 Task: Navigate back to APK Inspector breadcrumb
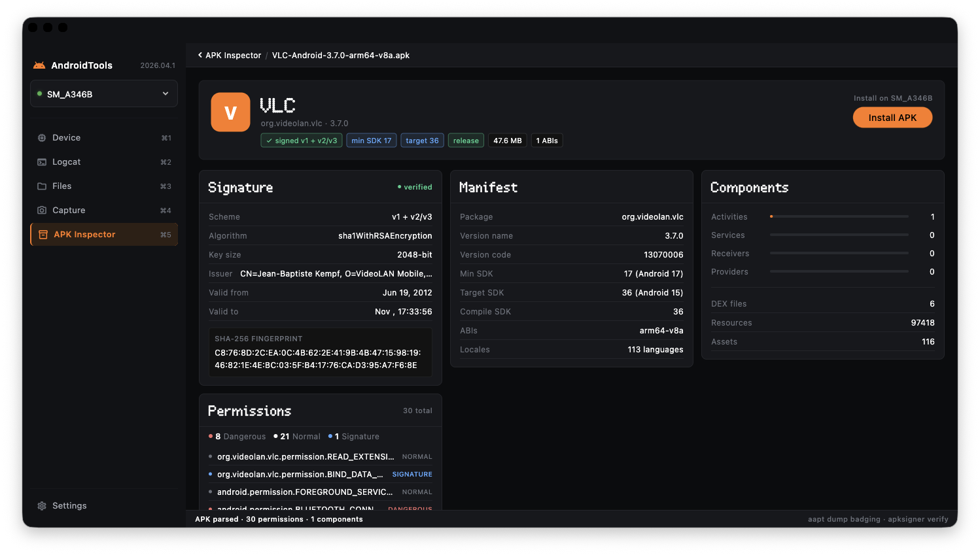[x=233, y=56]
